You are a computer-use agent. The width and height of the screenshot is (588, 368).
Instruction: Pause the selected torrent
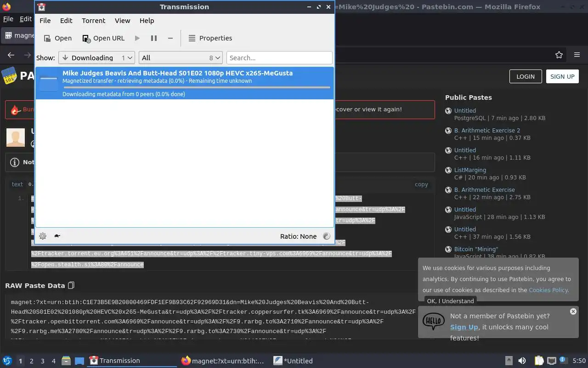[154, 38]
